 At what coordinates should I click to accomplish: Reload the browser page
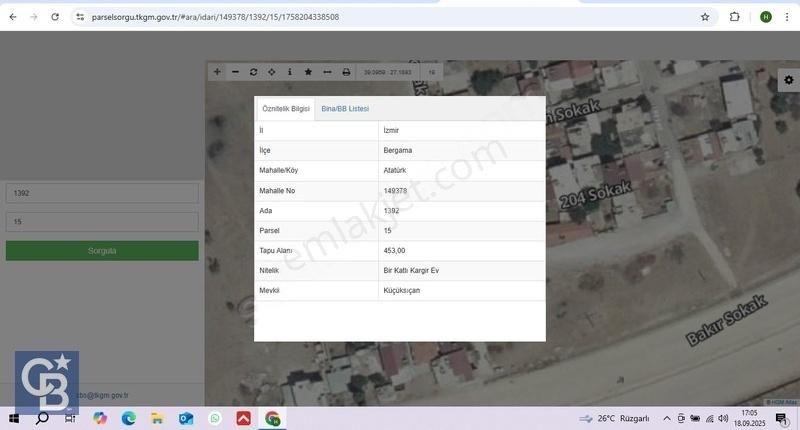(55, 17)
